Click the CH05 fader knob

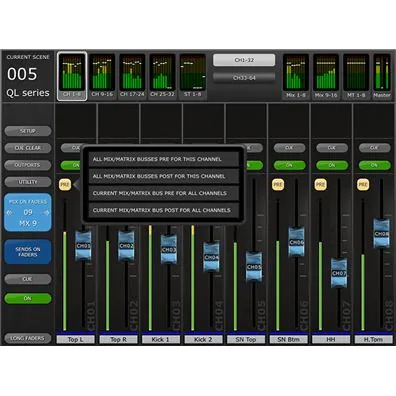[254, 267]
